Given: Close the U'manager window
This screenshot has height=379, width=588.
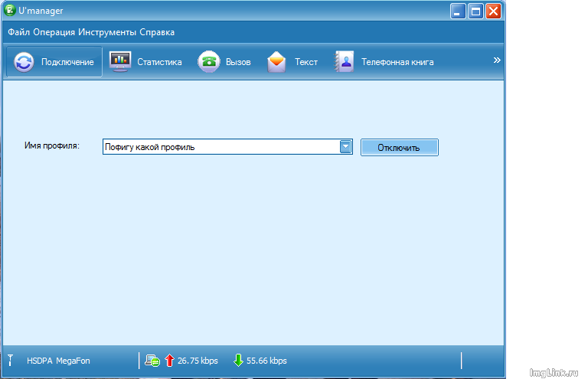Looking at the screenshot, I should click(493, 11).
